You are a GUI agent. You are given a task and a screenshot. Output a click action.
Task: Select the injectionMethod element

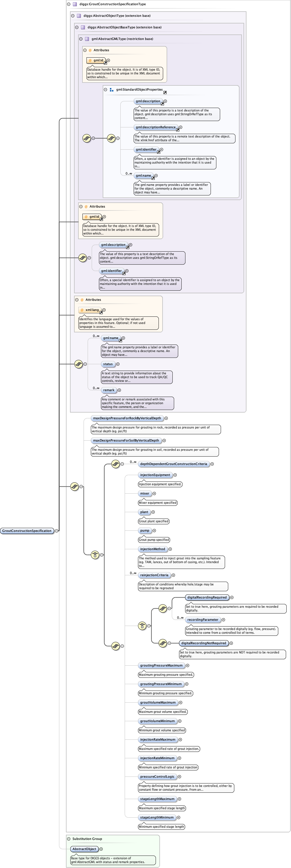click(152, 549)
